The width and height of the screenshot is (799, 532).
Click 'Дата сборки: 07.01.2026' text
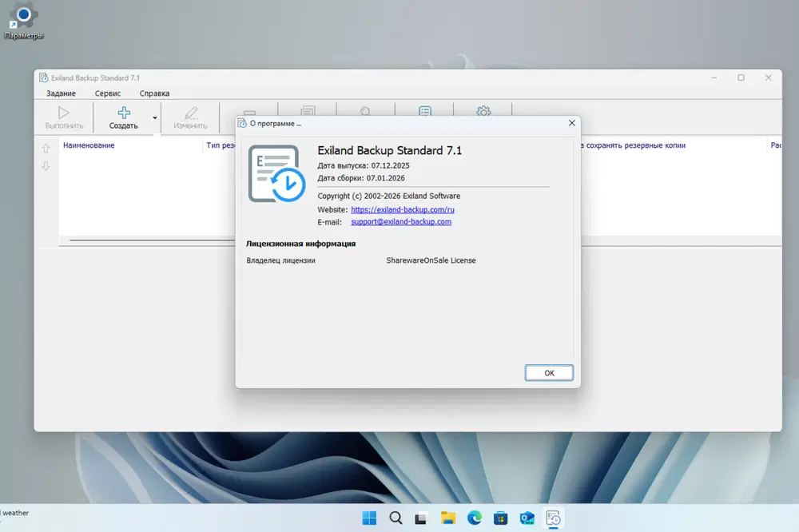(x=361, y=178)
